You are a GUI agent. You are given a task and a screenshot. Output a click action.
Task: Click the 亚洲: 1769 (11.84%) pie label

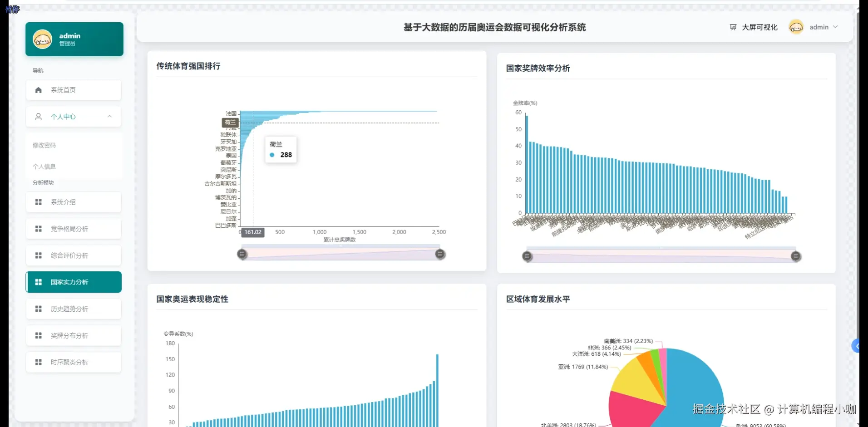pyautogui.click(x=583, y=367)
